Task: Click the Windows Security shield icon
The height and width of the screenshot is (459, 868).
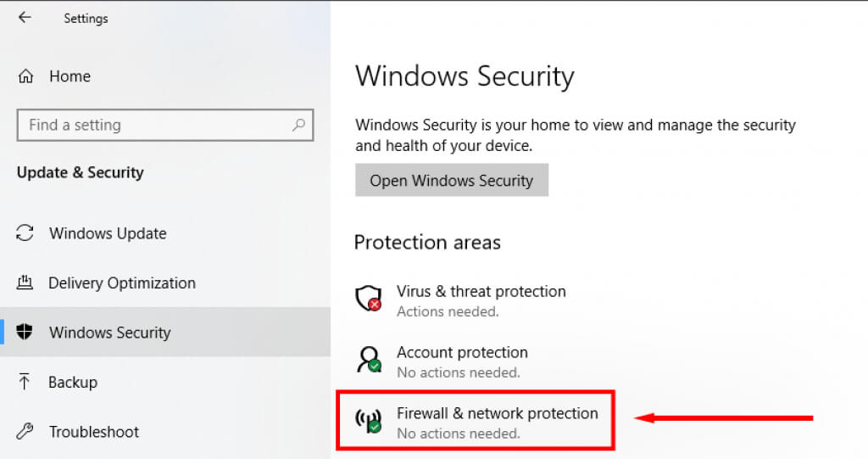Action: 25,333
